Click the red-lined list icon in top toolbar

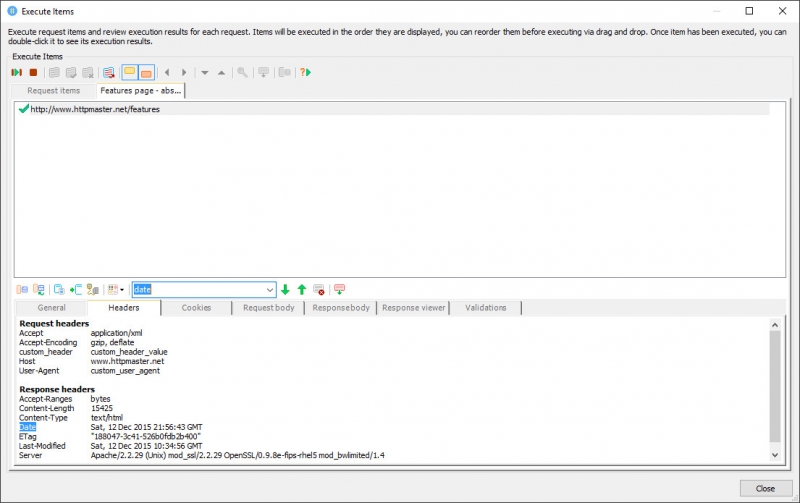click(x=108, y=72)
